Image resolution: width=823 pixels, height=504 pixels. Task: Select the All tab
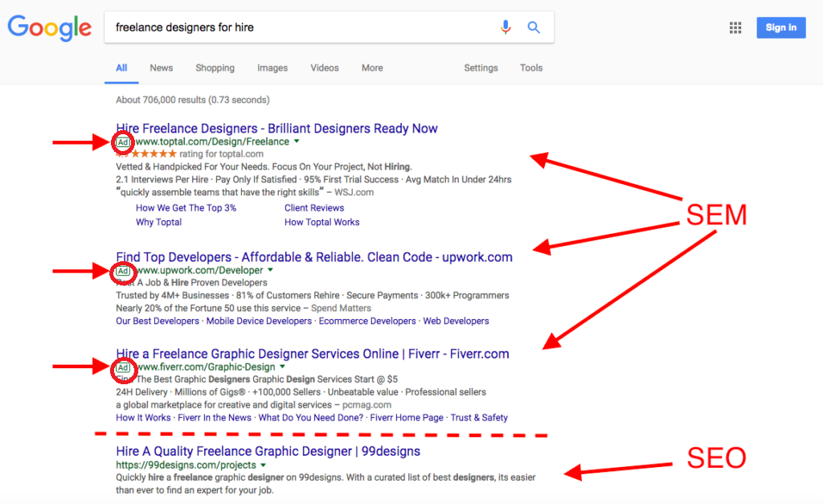click(121, 68)
